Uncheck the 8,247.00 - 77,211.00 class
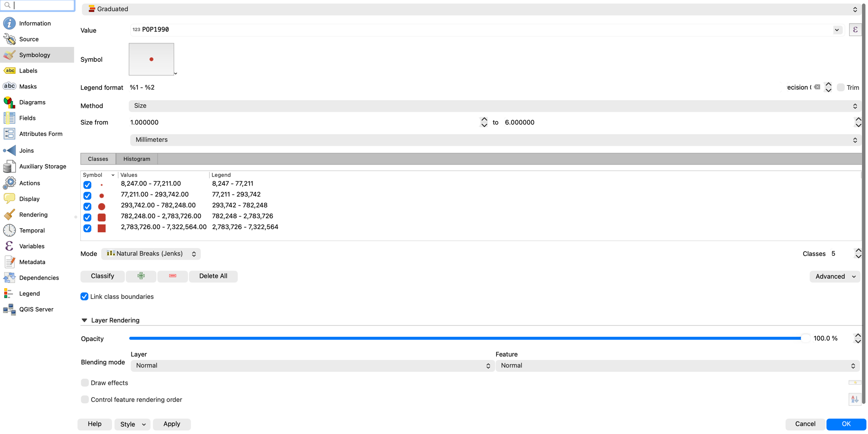The height and width of the screenshot is (434, 868). pos(87,185)
